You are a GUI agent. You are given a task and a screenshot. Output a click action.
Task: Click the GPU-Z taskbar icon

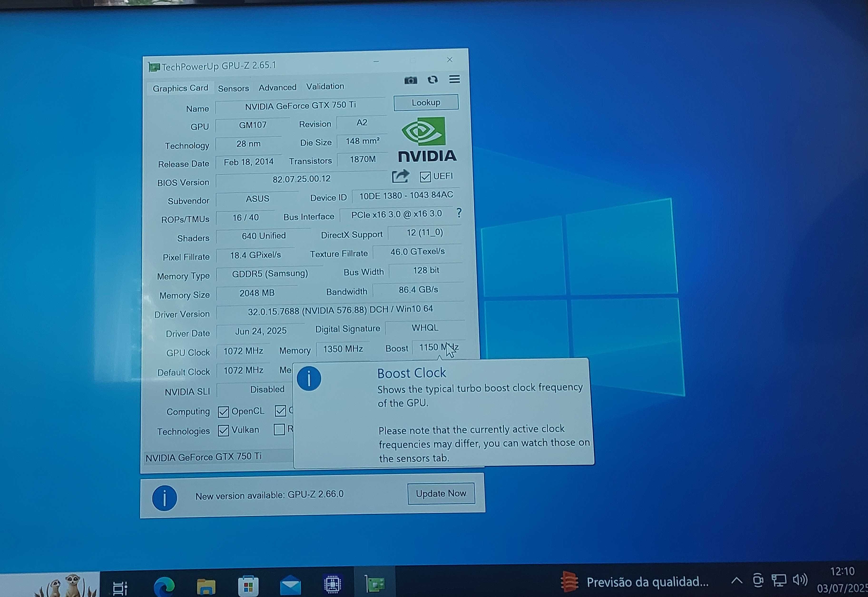[x=375, y=584]
